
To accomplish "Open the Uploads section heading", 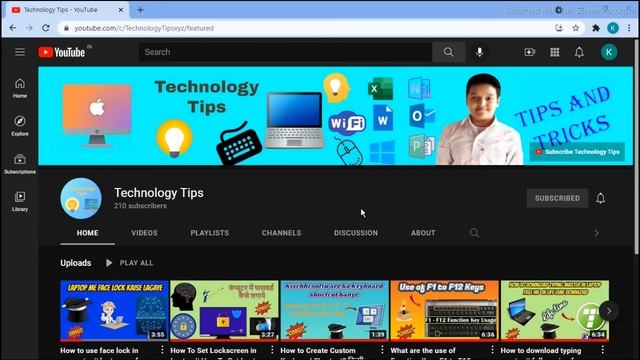I will click(76, 263).
